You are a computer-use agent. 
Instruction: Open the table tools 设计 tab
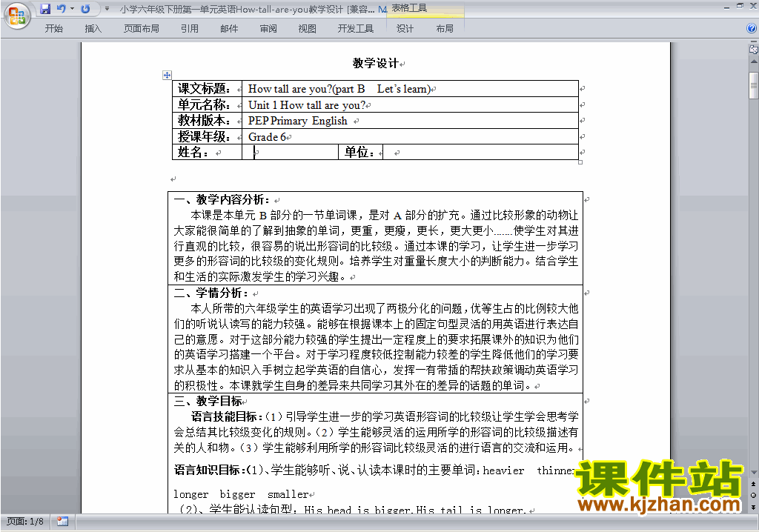point(405,29)
